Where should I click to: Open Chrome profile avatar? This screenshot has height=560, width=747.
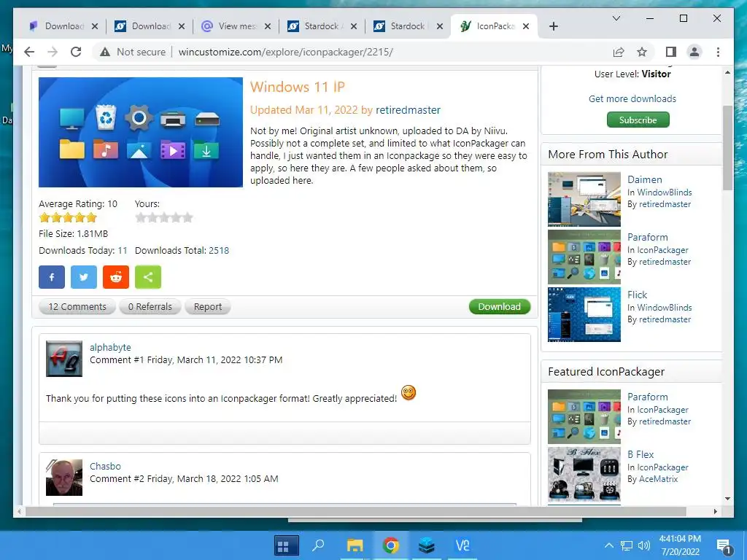(694, 52)
